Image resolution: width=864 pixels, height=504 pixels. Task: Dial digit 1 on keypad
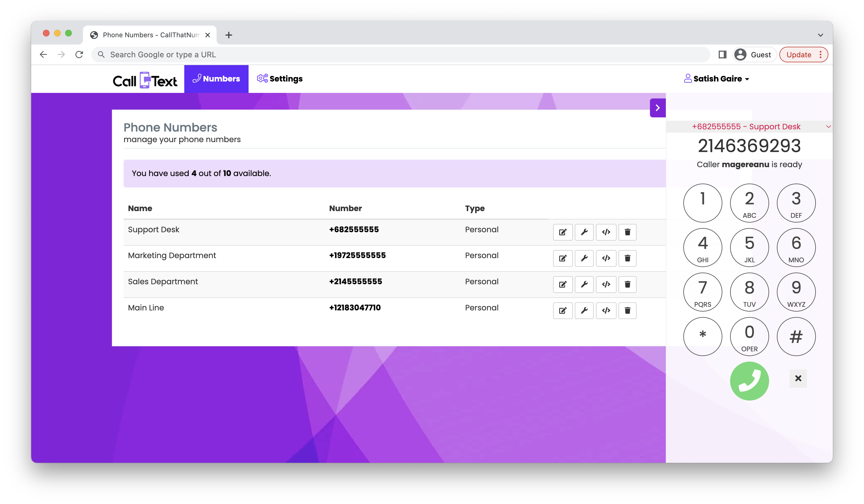[703, 203]
